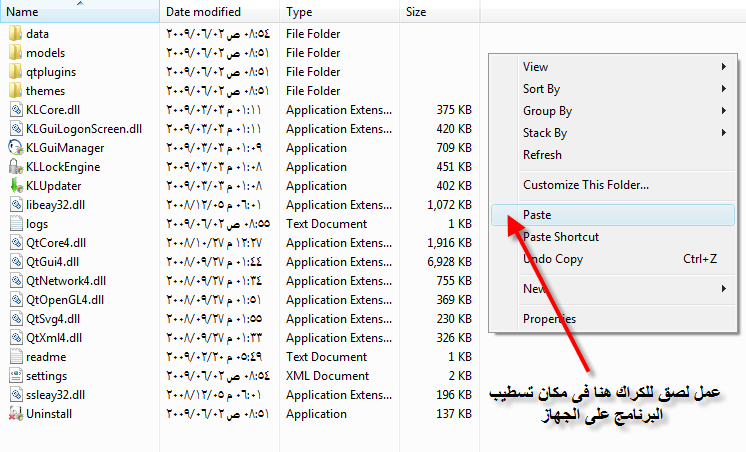Viewport: 746px width, 452px height.
Task: Click the 709 KB size value
Action: [454, 148]
